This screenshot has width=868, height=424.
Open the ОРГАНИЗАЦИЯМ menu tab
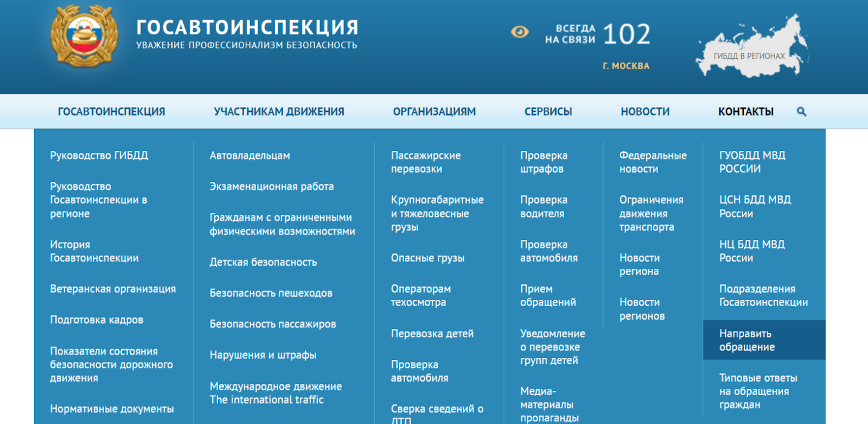coord(434,112)
